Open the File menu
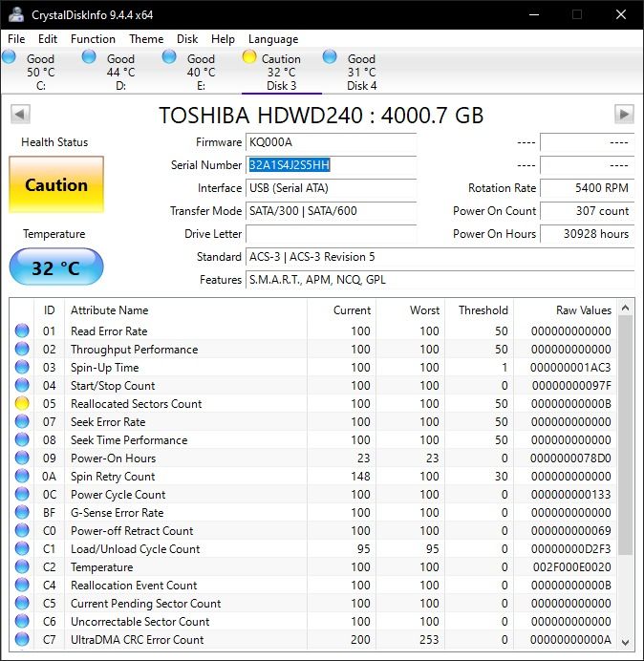This screenshot has height=661, width=644. coord(16,39)
